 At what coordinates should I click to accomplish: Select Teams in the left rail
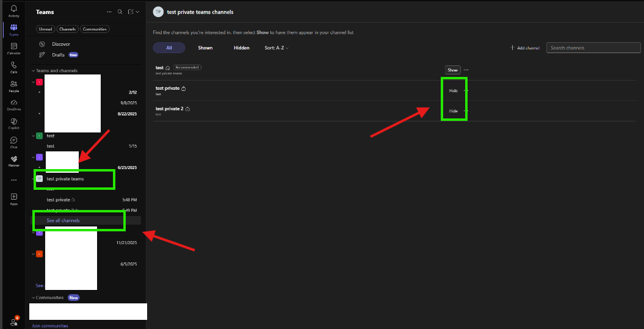13,29
